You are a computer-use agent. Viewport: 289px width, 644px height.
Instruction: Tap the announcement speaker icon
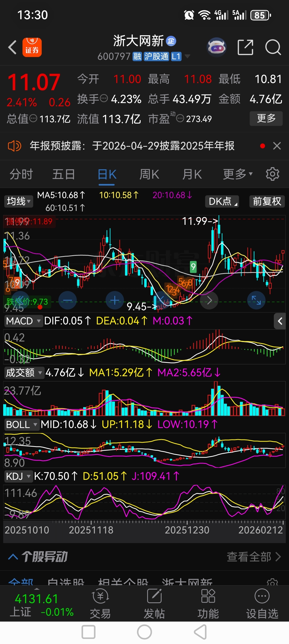coord(14,146)
